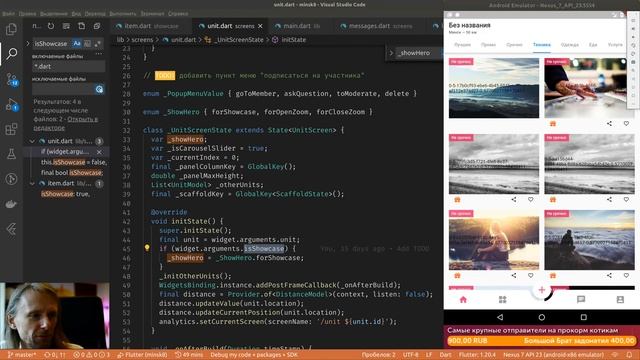Viewport: 640px width, 360px height.
Task: Tap Home icon in emulator bottom bar
Action: click(463, 300)
